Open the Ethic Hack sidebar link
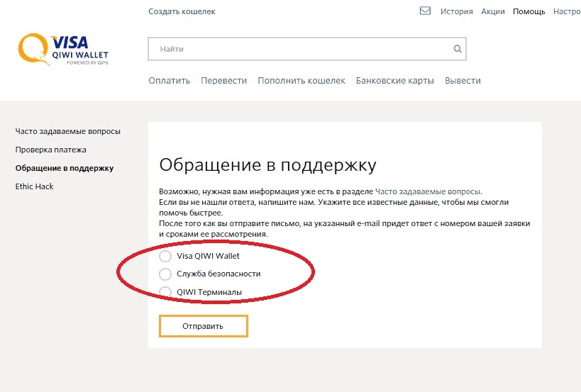Viewport: 581px width, 392px height. [35, 186]
